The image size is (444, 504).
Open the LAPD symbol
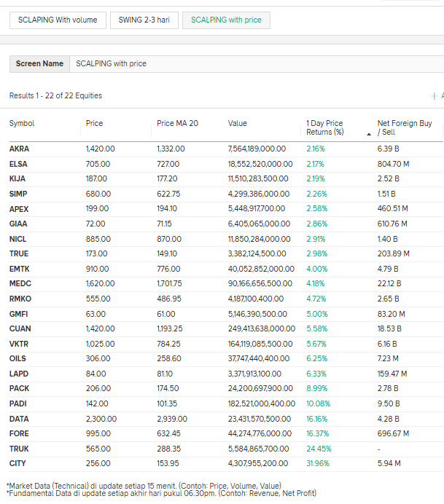tap(19, 374)
